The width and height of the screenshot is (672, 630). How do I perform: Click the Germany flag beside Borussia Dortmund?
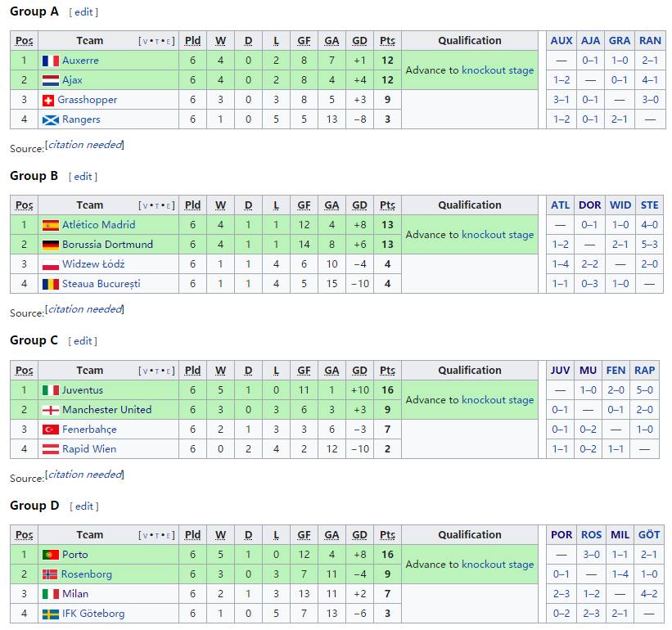click(50, 245)
